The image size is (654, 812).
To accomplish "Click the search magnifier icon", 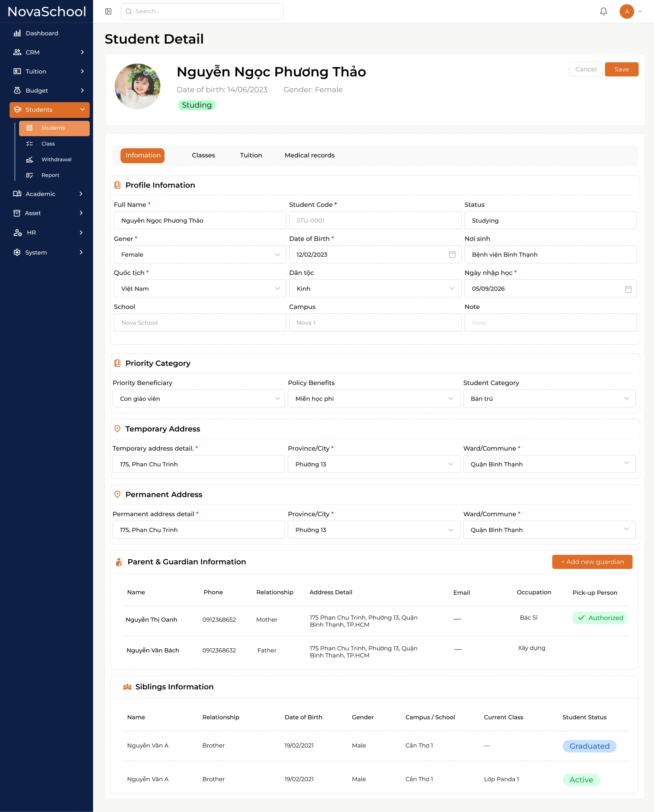I will tap(129, 11).
